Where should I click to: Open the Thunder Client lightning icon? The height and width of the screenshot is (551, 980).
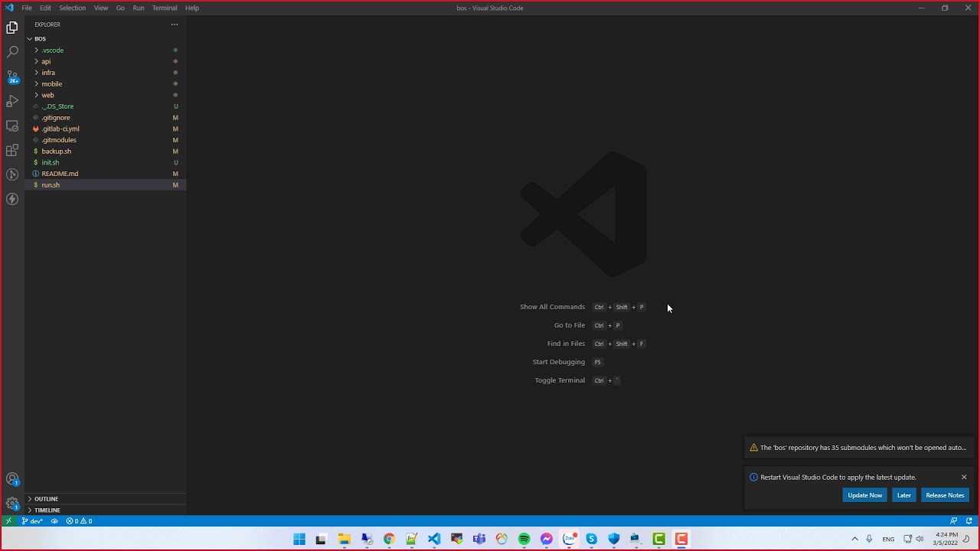point(12,199)
